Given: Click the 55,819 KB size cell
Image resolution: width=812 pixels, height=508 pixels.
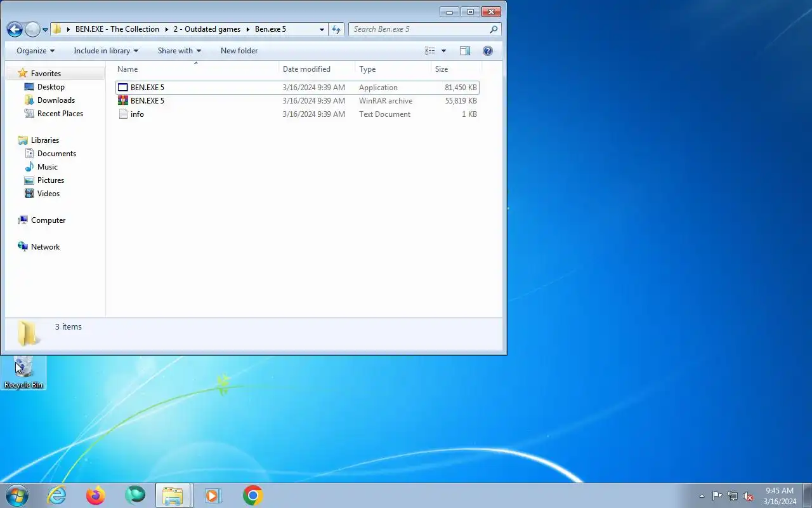Looking at the screenshot, I should 461,101.
